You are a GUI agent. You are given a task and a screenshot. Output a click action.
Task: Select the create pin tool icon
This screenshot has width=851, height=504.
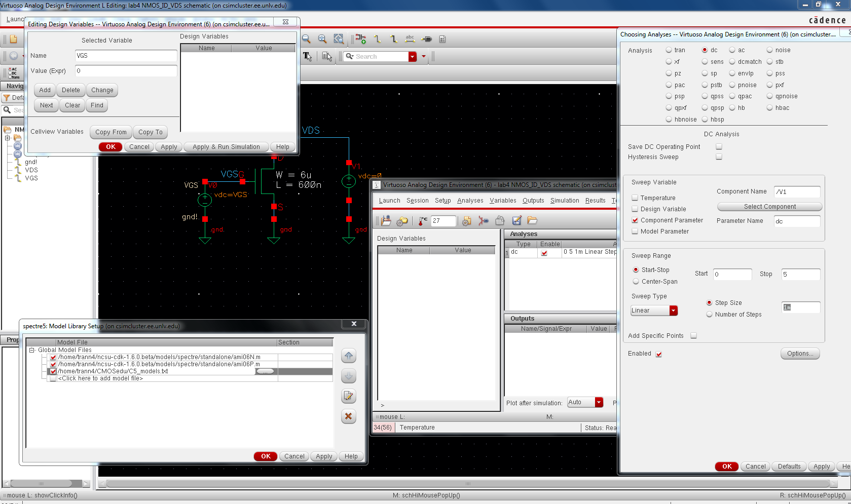pos(427,39)
